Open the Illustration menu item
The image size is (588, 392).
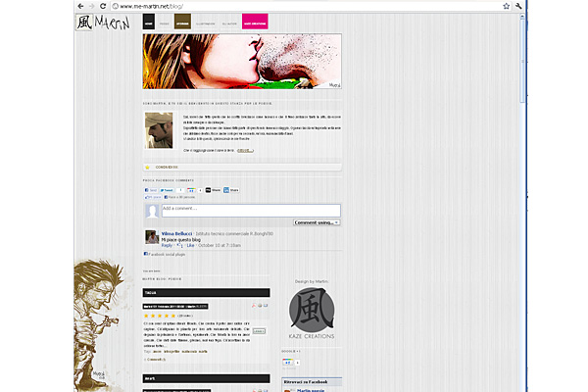[206, 24]
